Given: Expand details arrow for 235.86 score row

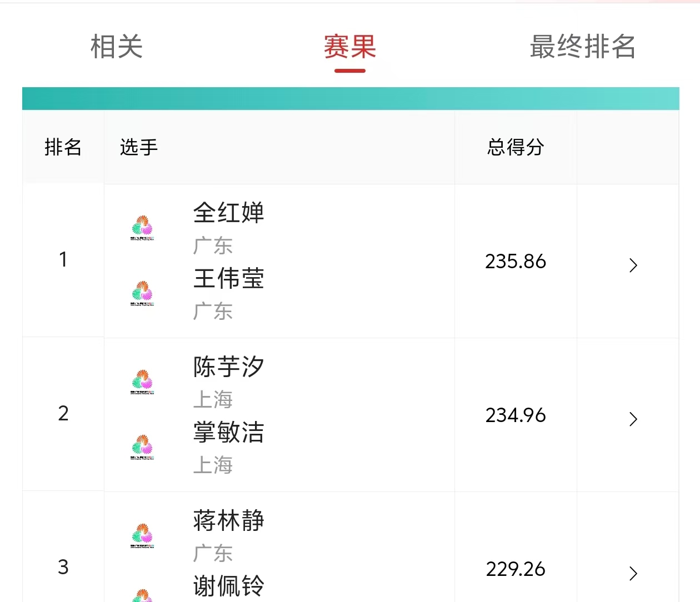Looking at the screenshot, I should 633,265.
